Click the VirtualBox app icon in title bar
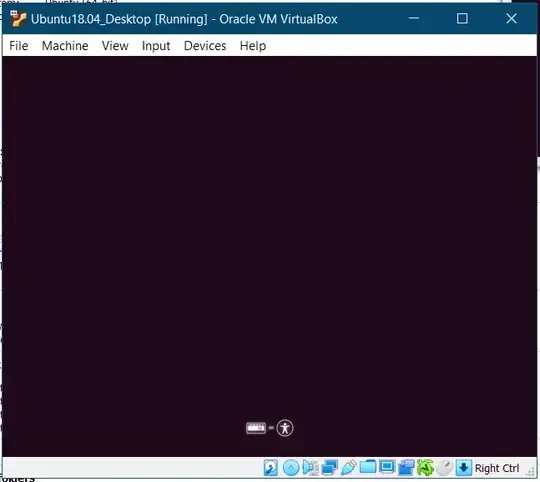 [x=18, y=19]
